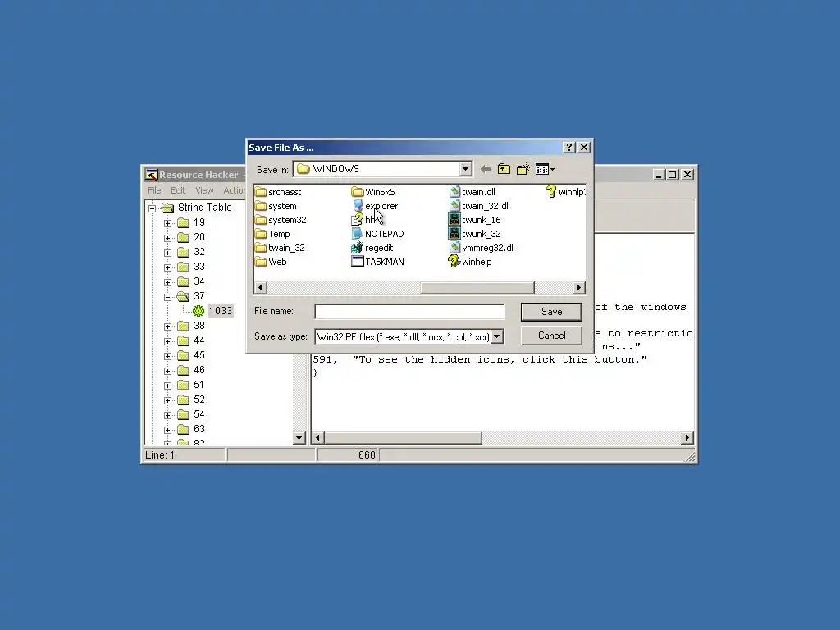Expand tree folder 19
This screenshot has height=630, width=840.
point(167,223)
